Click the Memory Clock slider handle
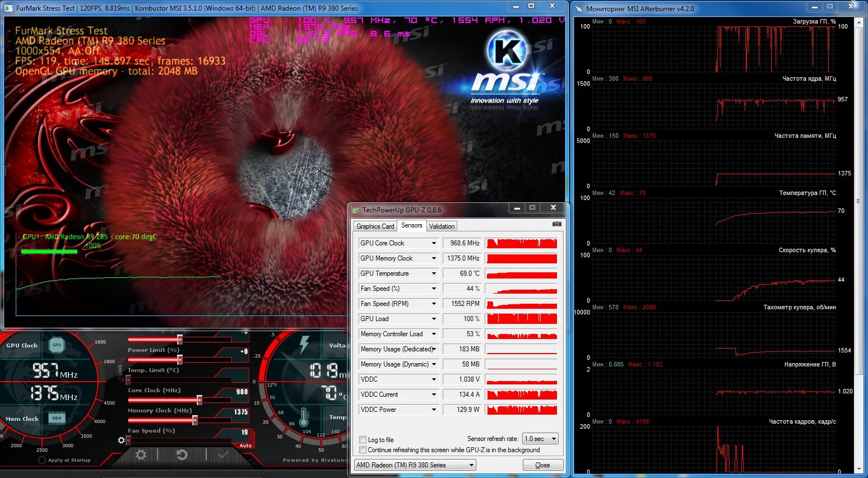This screenshot has width=868, height=478. (194, 420)
